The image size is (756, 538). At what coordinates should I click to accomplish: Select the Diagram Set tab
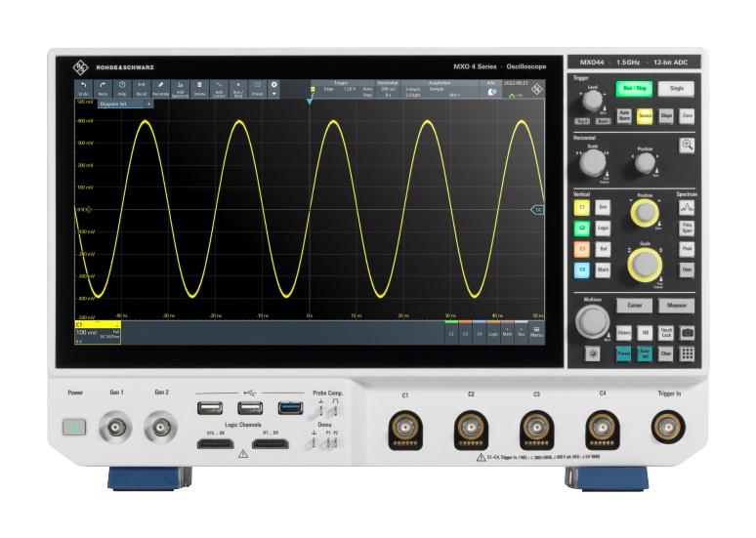point(114,103)
